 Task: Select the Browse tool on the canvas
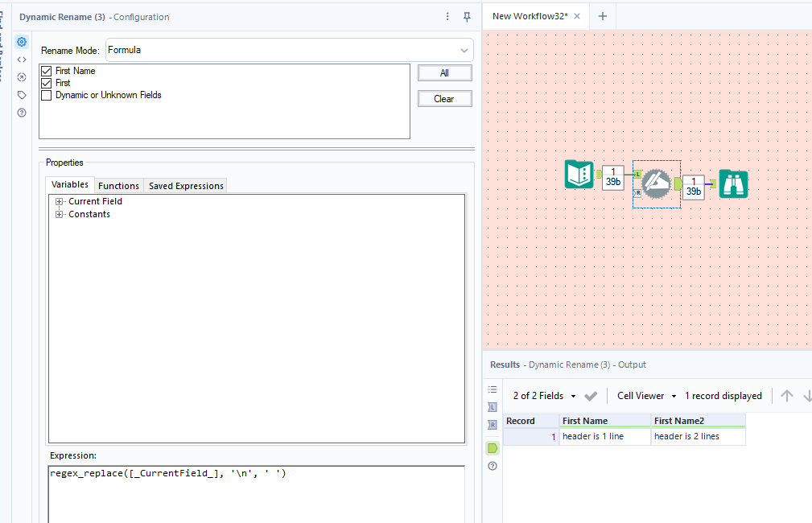tap(733, 183)
